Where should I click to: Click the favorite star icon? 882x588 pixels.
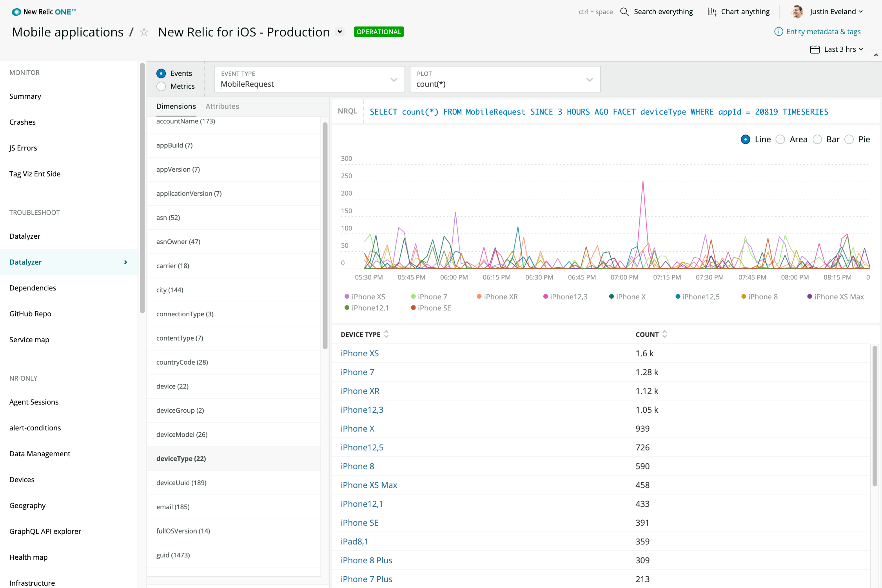coord(144,32)
